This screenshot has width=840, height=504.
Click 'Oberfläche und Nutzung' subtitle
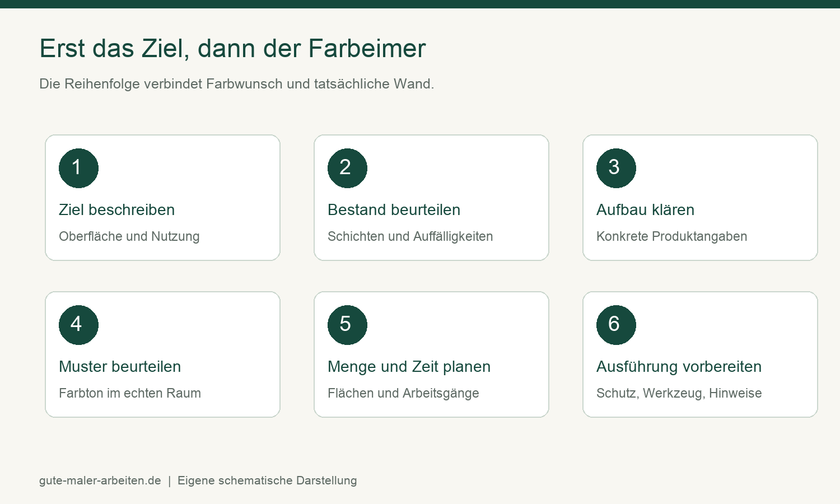[129, 236]
